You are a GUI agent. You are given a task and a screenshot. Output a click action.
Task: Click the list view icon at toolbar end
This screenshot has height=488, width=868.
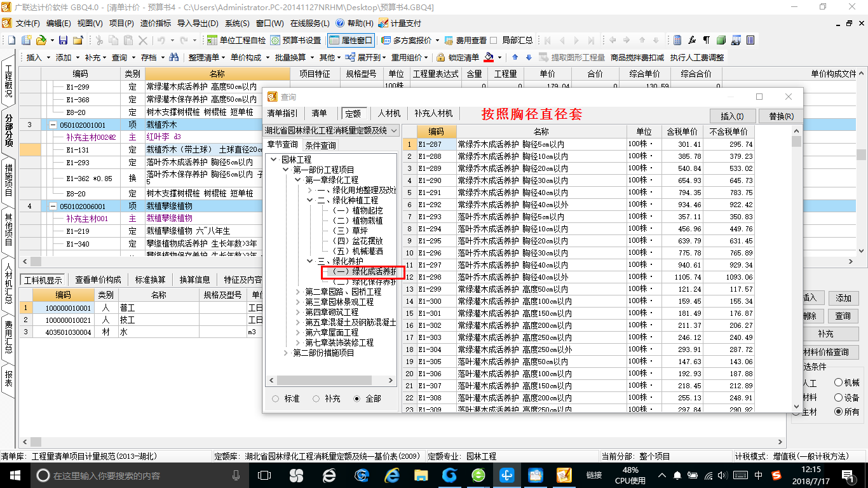[750, 40]
